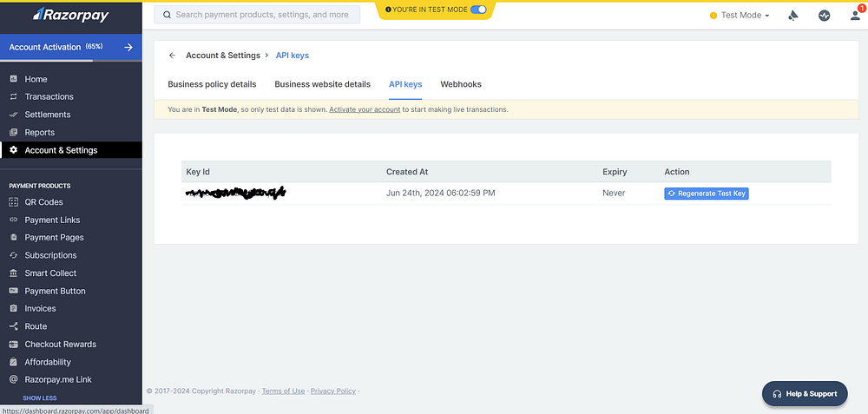Image resolution: width=868 pixels, height=414 pixels.
Task: Click the Account Activation progress bar
Action: 71,61
